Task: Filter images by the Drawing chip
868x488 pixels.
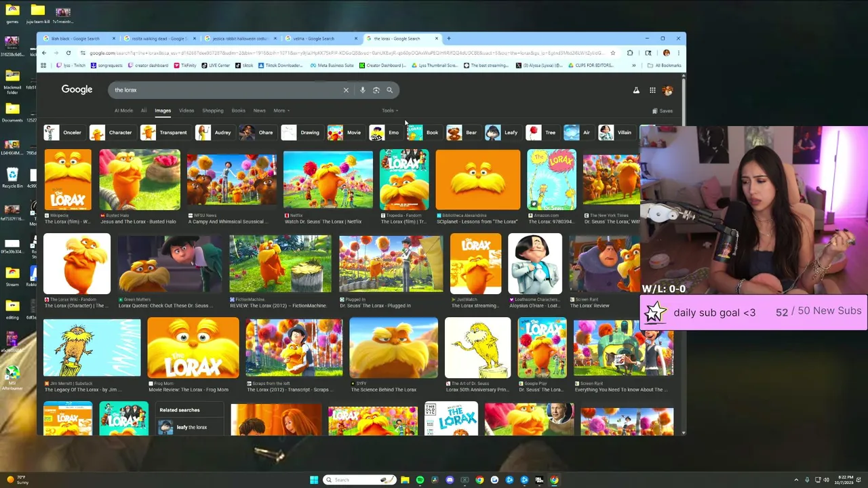Action: tap(301, 133)
